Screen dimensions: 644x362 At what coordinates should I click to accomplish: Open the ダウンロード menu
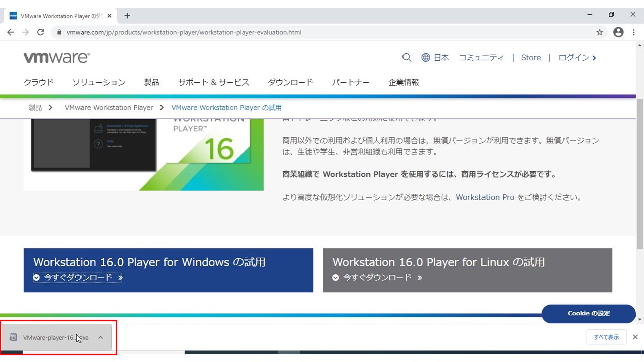coord(290,82)
